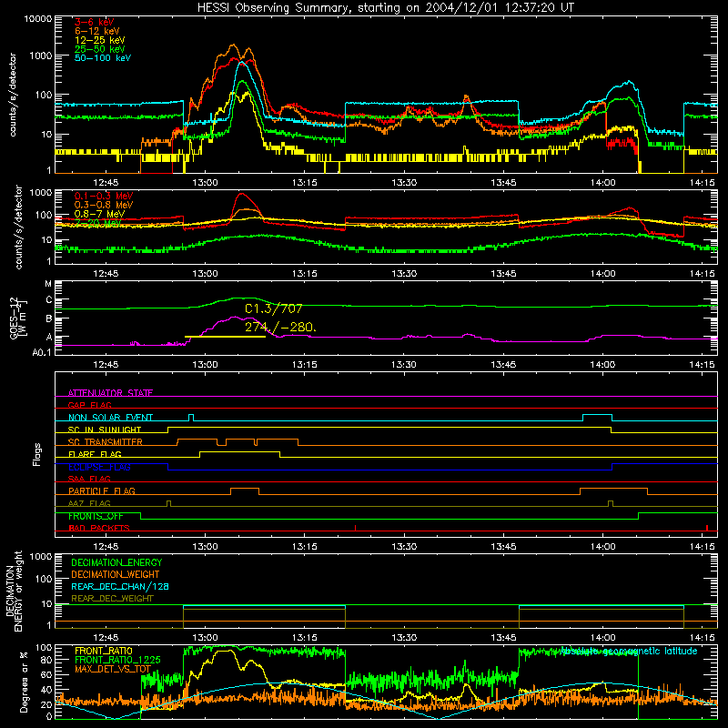Viewport: 728px width, 728px height.
Task: Click the SC_TRANSMITTER flag label
Action: click(105, 442)
